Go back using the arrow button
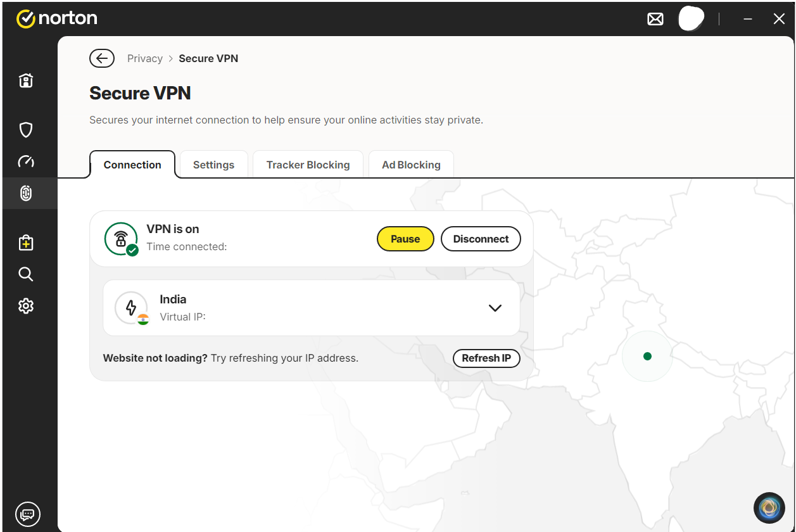 point(102,58)
